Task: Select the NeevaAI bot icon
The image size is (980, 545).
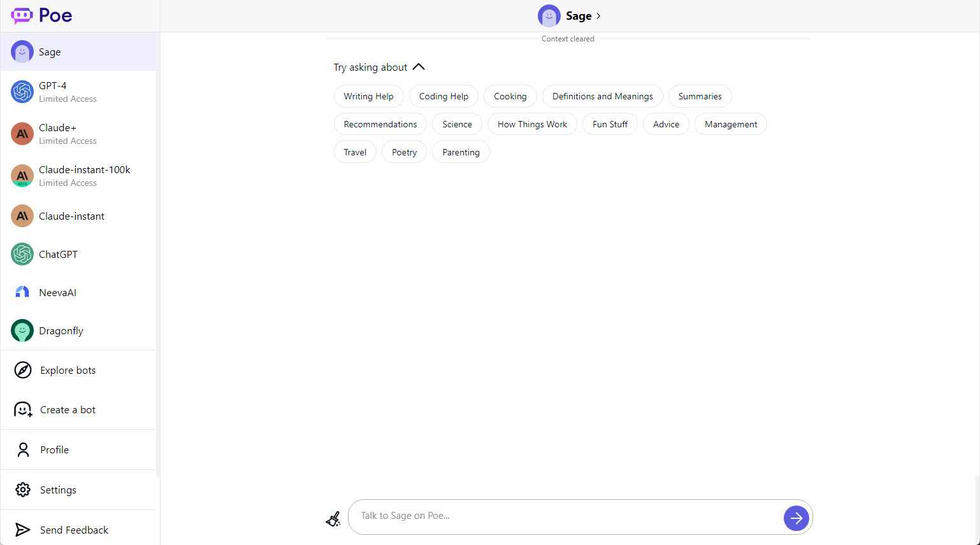Action: (x=22, y=292)
